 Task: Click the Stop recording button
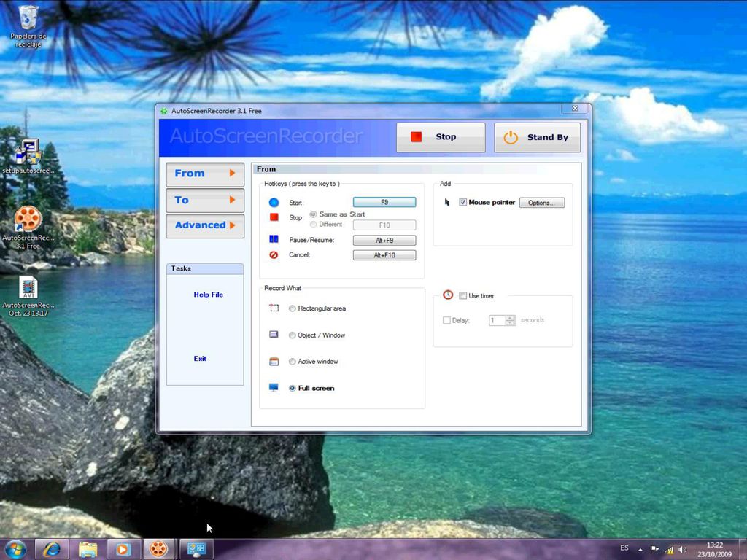441,137
